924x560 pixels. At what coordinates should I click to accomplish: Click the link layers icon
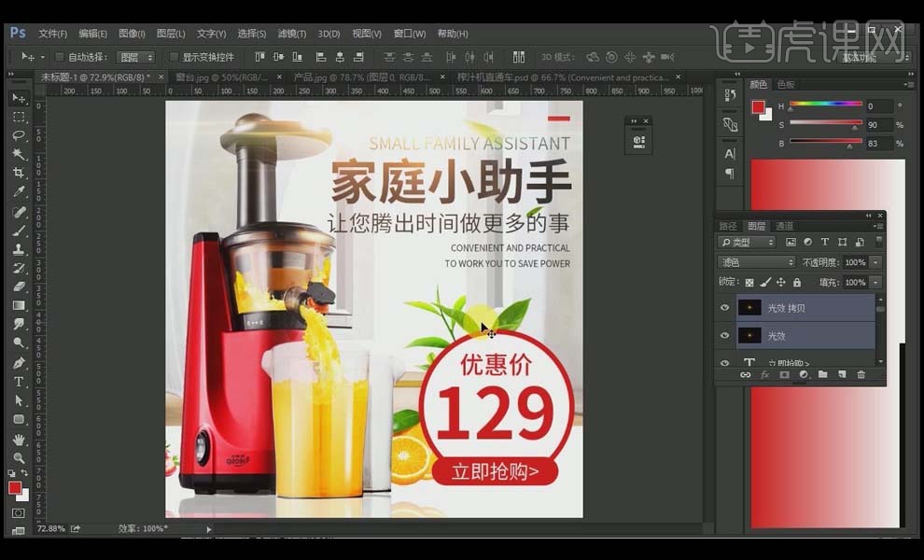pyautogui.click(x=746, y=375)
